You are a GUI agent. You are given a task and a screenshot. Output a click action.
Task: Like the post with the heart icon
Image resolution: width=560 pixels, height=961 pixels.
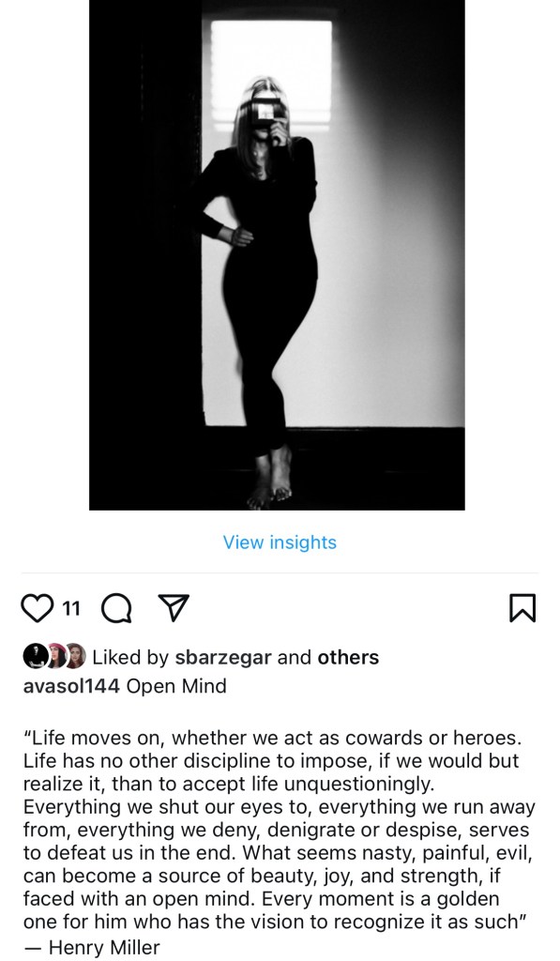(38, 608)
